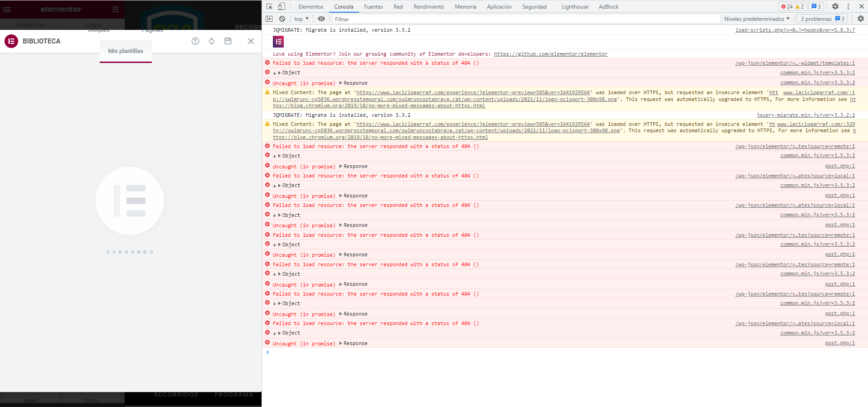Open the github.com/elementor/elementor link
The height and width of the screenshot is (407, 868).
tap(551, 54)
